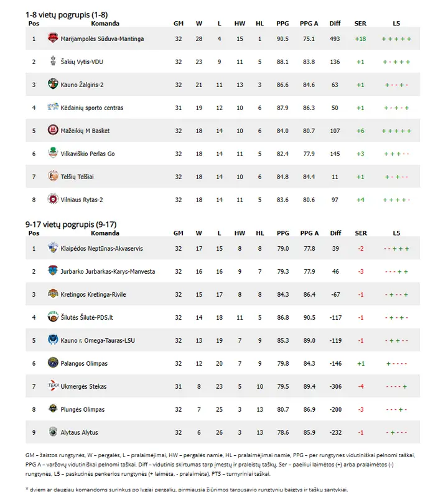
Task: Open the Vilkaviškio Perlas Go team link
Action: (x=88, y=154)
